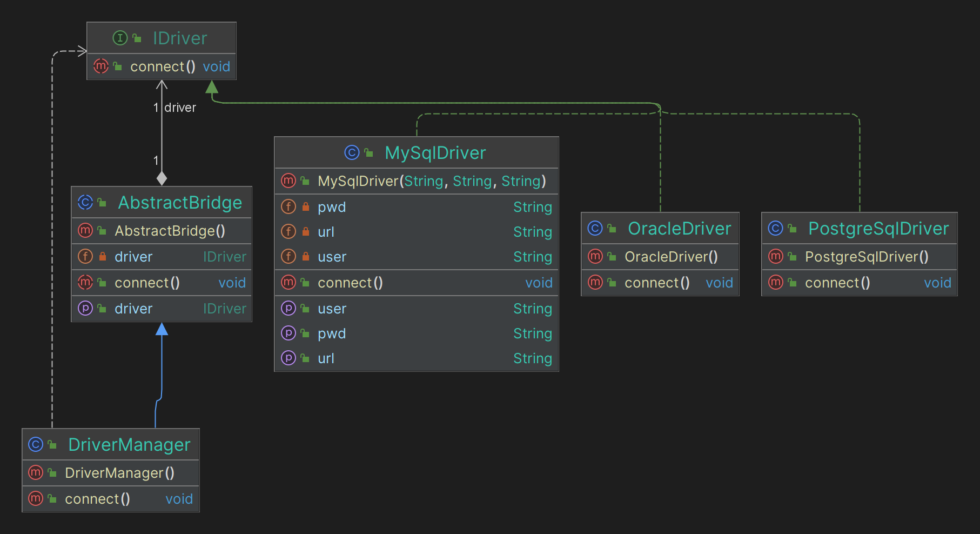Click the class icon beside OracleDriver title
The height and width of the screenshot is (534, 980).
pyautogui.click(x=595, y=229)
